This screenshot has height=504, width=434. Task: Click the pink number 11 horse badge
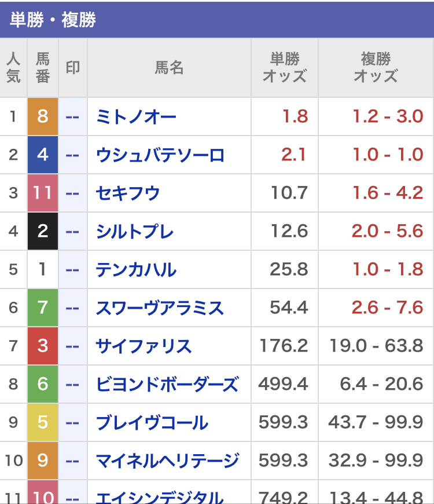43,193
